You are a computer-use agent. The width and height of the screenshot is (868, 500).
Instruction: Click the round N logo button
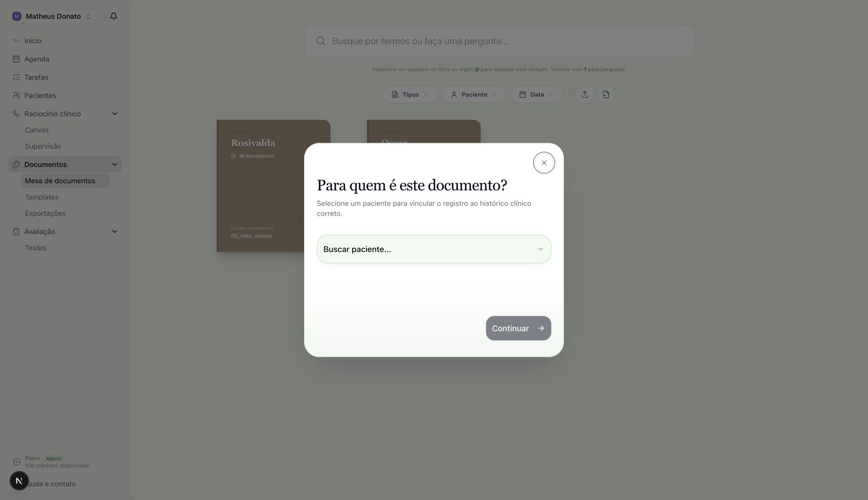pyautogui.click(x=19, y=481)
